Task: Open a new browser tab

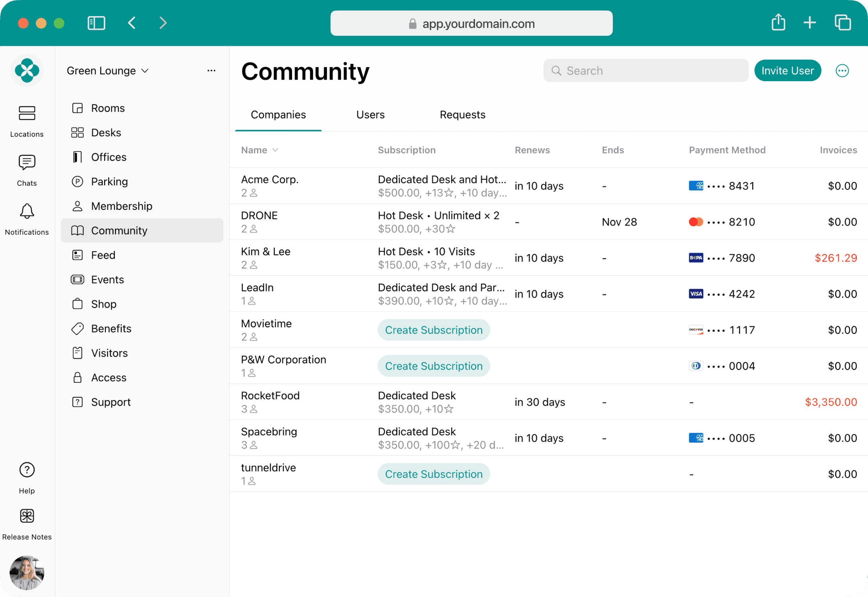Action: coord(810,23)
